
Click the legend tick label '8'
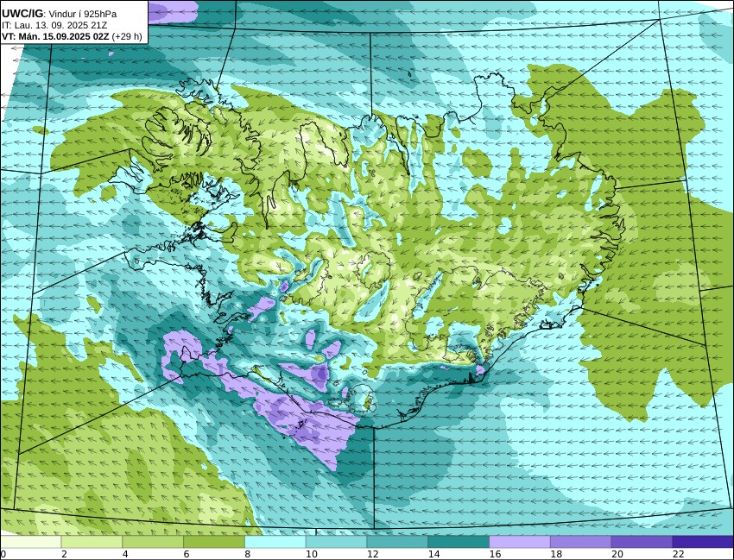pos(247,554)
